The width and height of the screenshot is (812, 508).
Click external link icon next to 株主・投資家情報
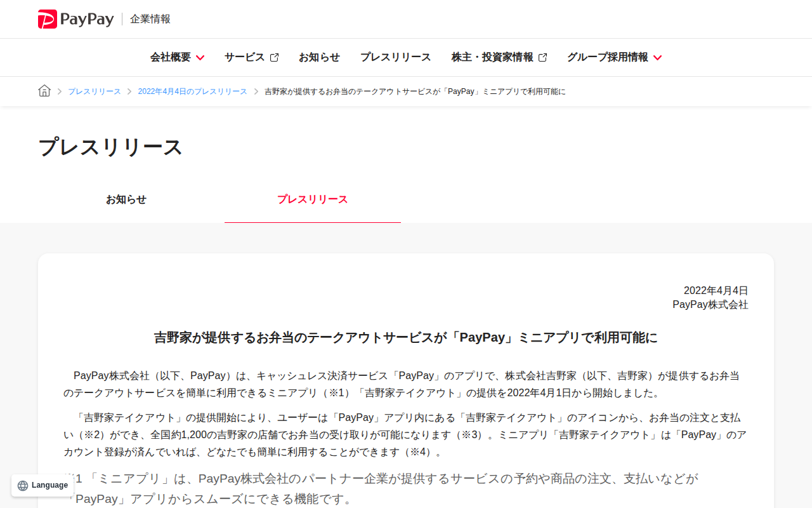click(542, 57)
